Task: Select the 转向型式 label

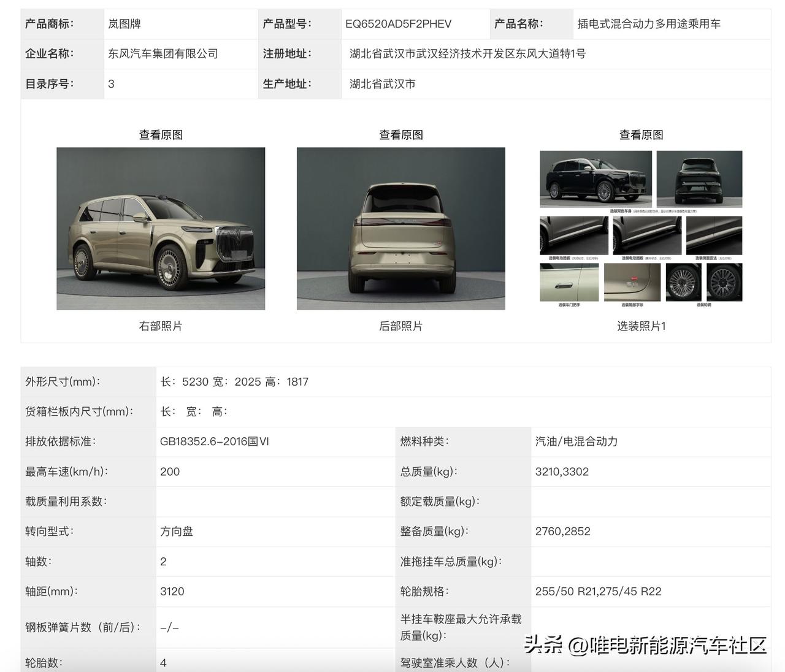Action: [x=49, y=532]
